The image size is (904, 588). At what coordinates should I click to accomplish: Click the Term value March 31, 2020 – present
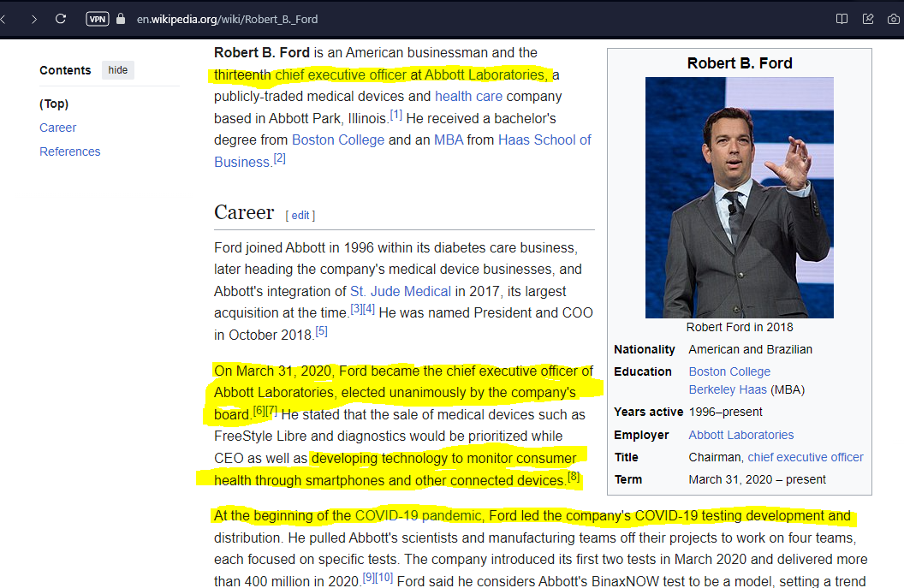point(757,479)
